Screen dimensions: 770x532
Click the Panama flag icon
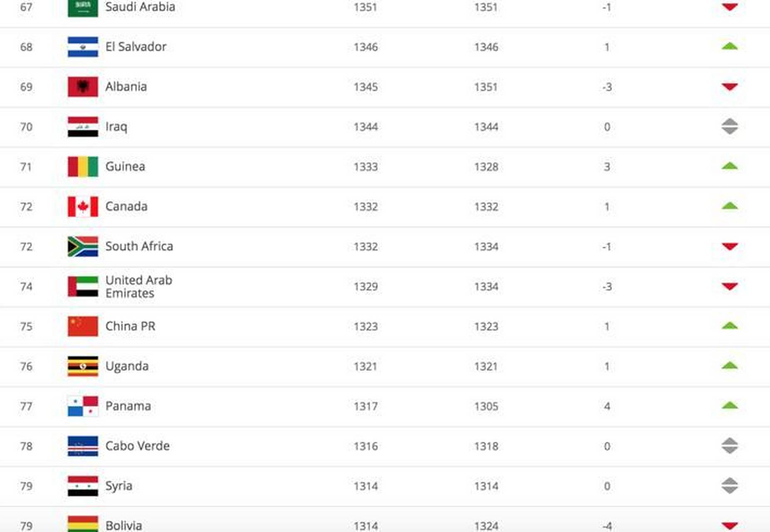click(x=83, y=406)
